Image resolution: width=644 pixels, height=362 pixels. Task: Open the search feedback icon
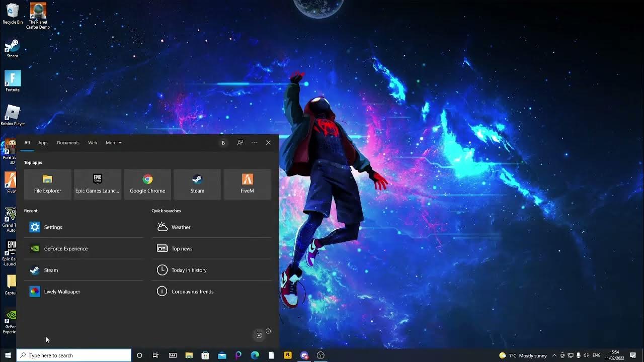(x=240, y=143)
